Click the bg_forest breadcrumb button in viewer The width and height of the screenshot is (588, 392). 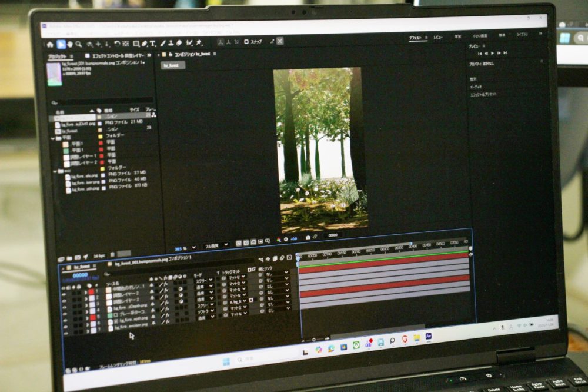pos(173,65)
